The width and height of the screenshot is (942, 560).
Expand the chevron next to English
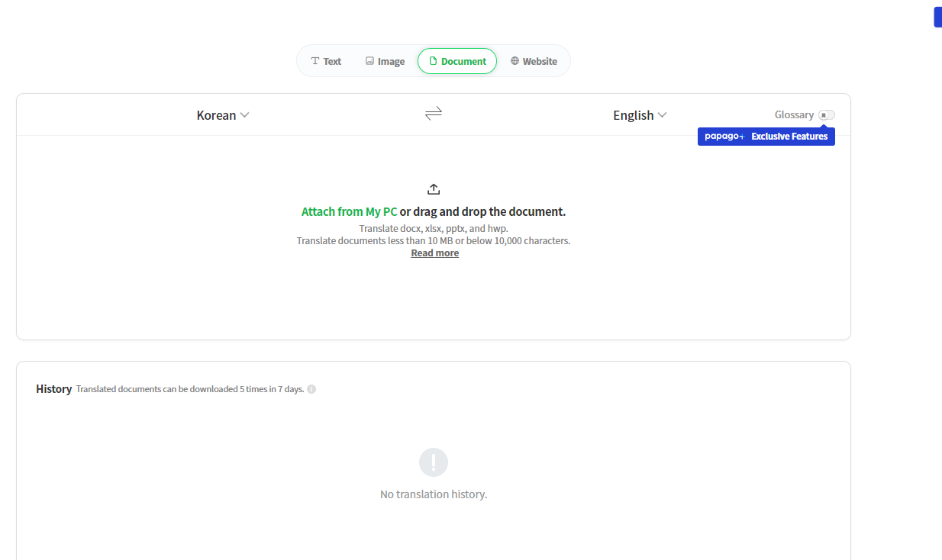663,115
